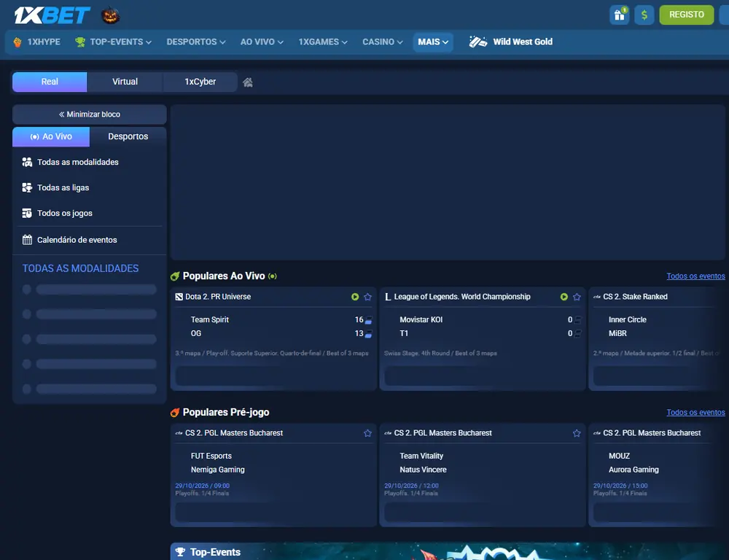Open Todas as modalidades in sidebar

(89, 162)
